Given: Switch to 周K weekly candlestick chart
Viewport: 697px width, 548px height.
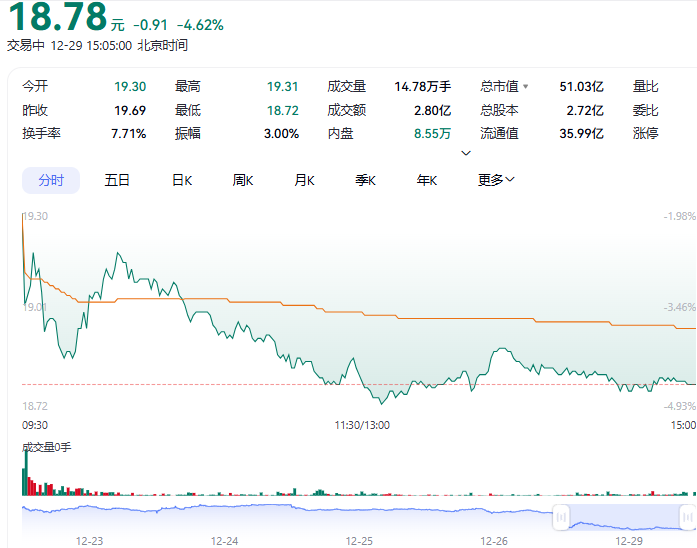Looking at the screenshot, I should pyautogui.click(x=243, y=180).
